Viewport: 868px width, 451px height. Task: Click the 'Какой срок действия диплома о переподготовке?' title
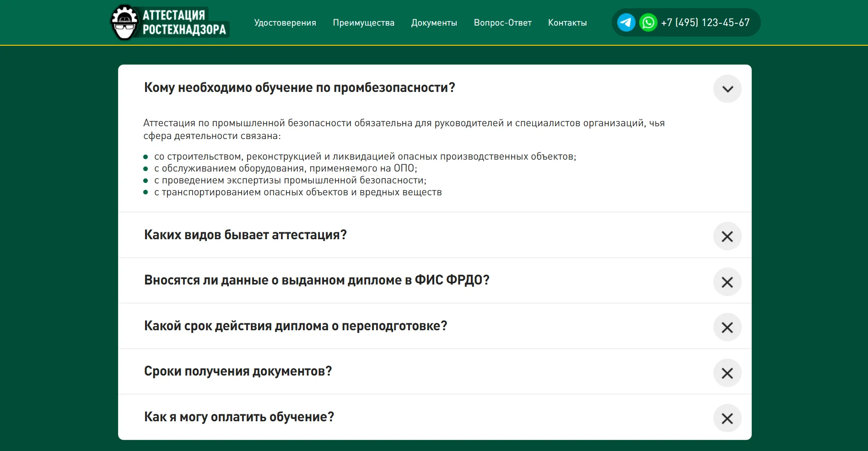296,326
